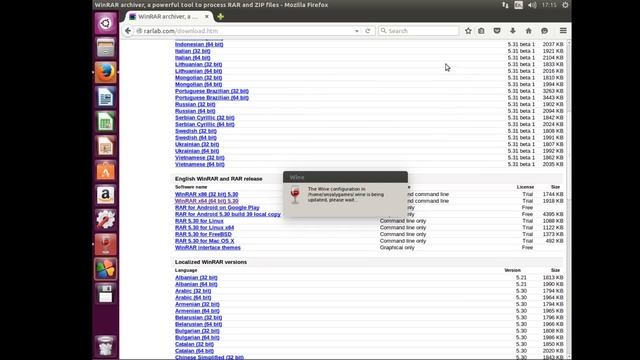Viewport: 640px width, 360px height.
Task: Open Ubuntu Software Center icon
Action: (106, 171)
